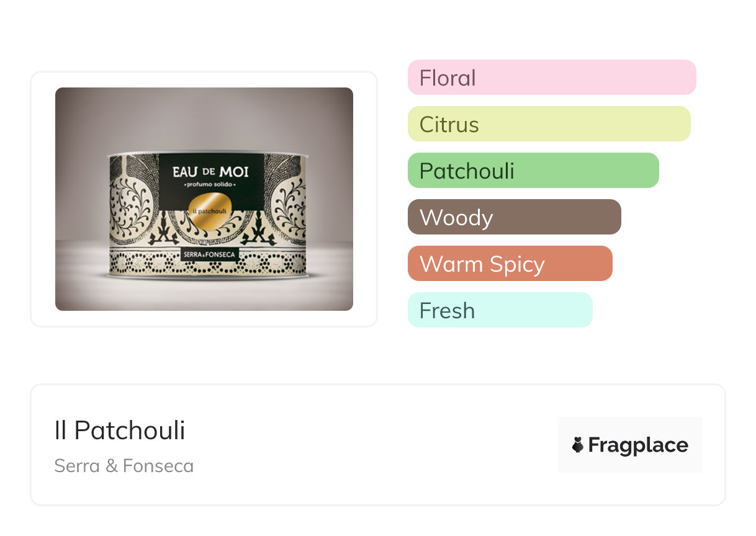The height and width of the screenshot is (536, 756).
Task: Open the Serra & Fonseca brand link
Action: pos(124,466)
